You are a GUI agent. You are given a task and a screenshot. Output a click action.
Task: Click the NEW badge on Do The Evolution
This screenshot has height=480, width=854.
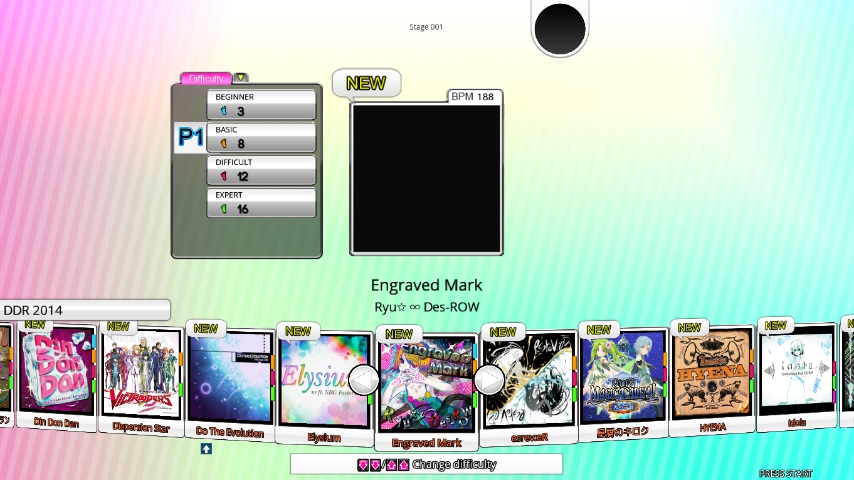(206, 329)
